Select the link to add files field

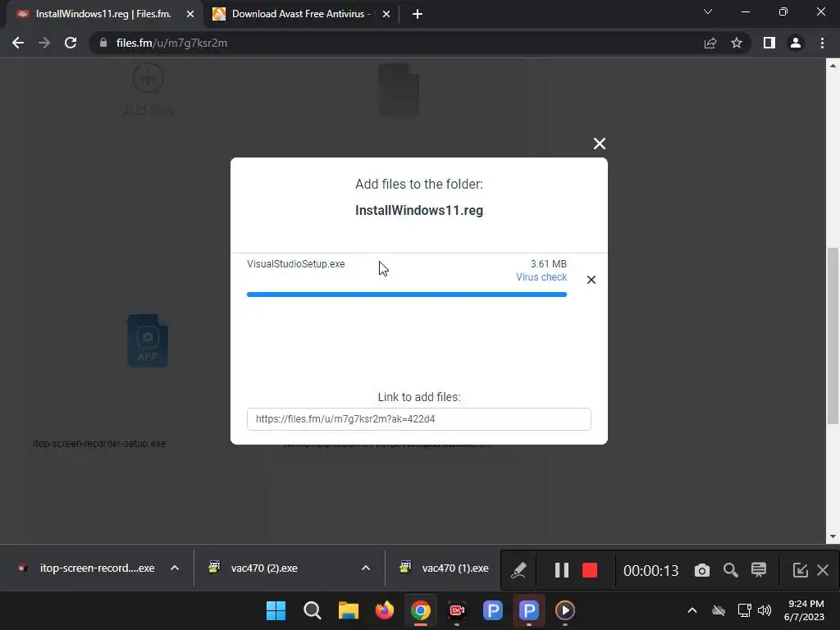click(419, 419)
